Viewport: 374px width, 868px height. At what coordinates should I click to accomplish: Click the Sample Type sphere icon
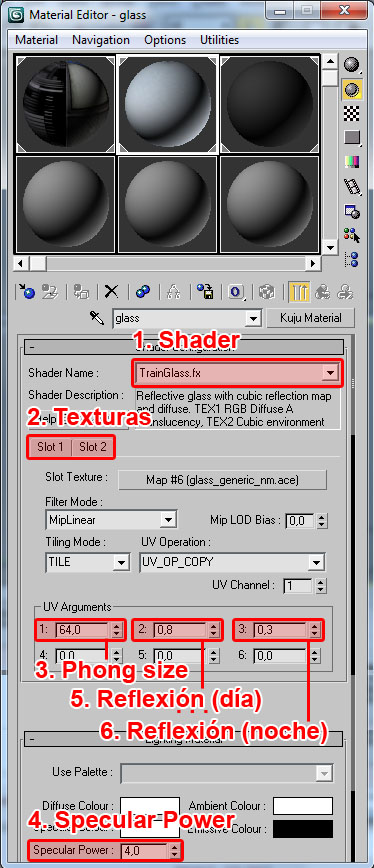click(x=351, y=65)
